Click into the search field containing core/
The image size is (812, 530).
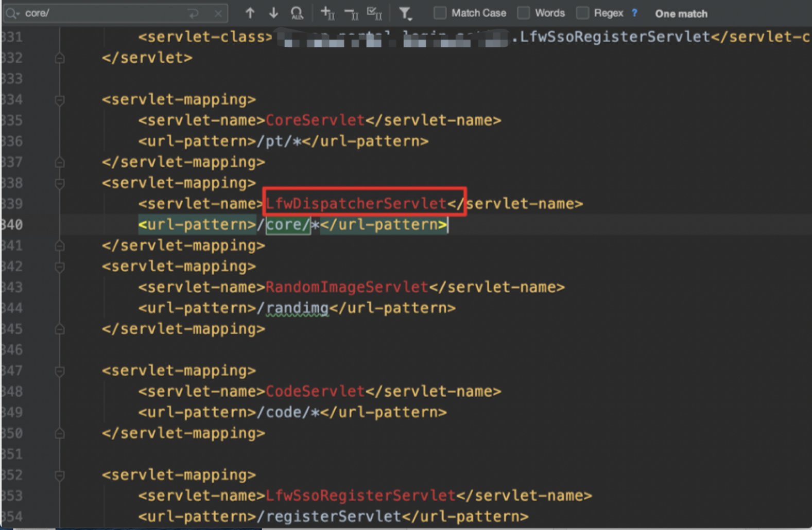pos(103,13)
